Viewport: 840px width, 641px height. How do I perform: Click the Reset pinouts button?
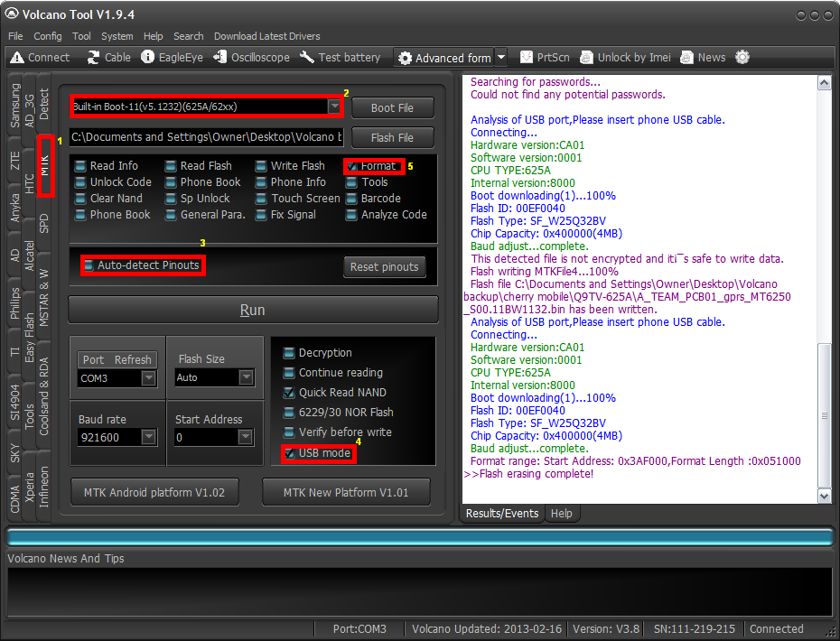tap(384, 267)
